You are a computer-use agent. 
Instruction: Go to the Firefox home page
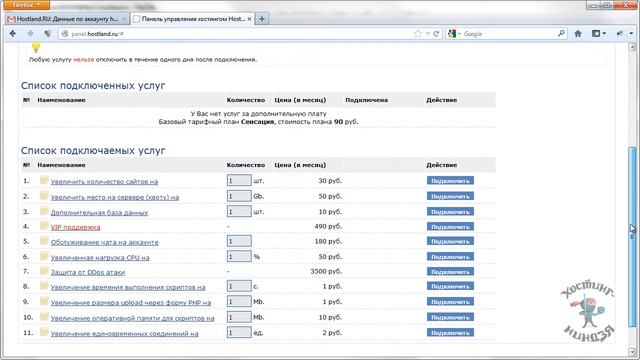pyautogui.click(x=578, y=34)
